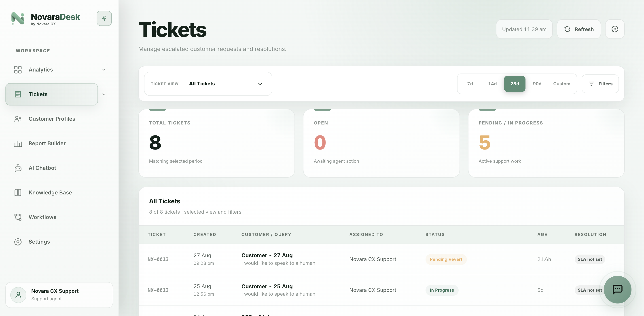Click the In Progress status badge

pyautogui.click(x=442, y=290)
